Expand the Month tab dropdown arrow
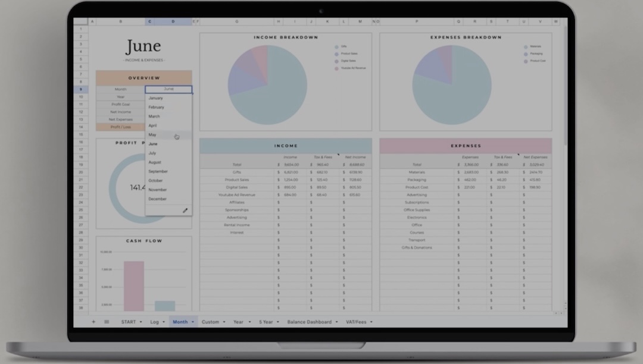The width and height of the screenshot is (643, 364). (x=193, y=322)
